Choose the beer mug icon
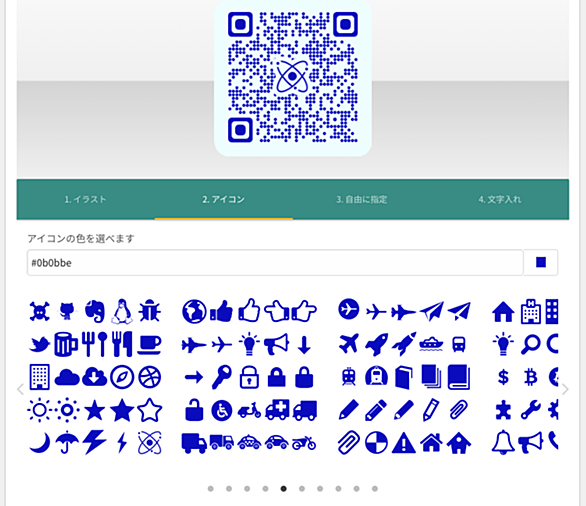586x506 pixels. 67,344
